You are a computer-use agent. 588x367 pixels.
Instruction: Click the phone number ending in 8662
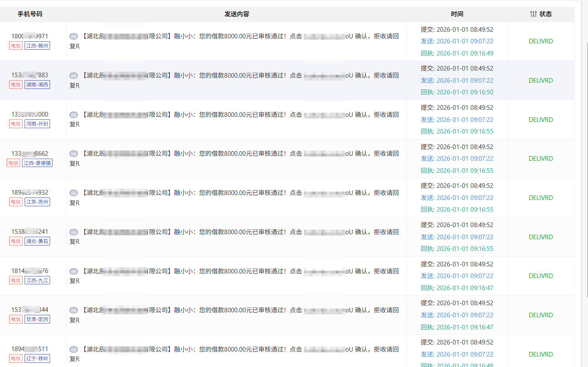tap(30, 154)
